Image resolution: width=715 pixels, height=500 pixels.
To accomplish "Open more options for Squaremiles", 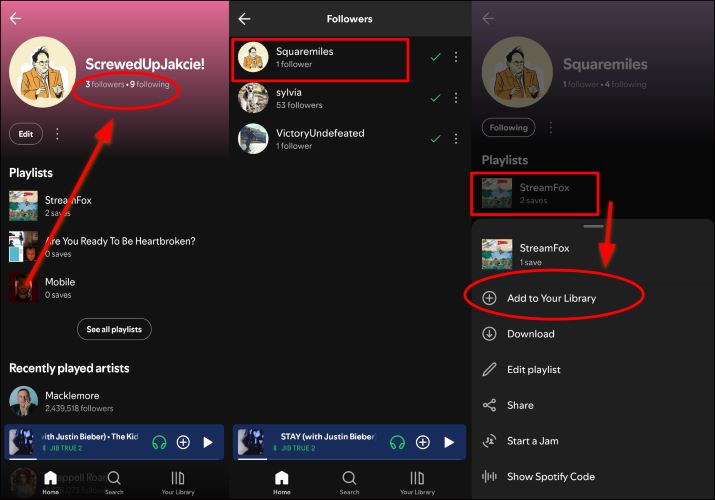I will 456,57.
